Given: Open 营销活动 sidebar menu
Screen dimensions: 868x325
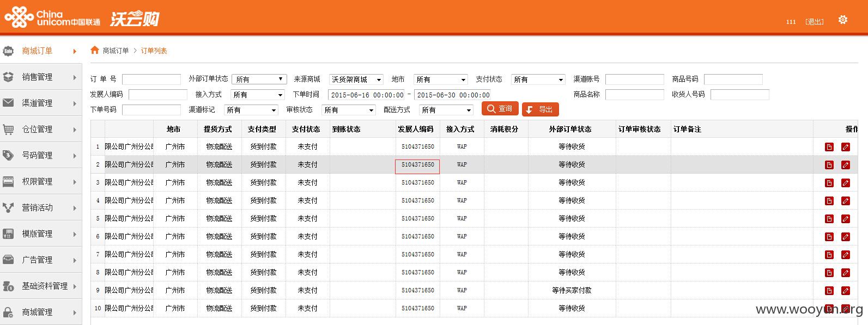Looking at the screenshot, I should pos(41,207).
